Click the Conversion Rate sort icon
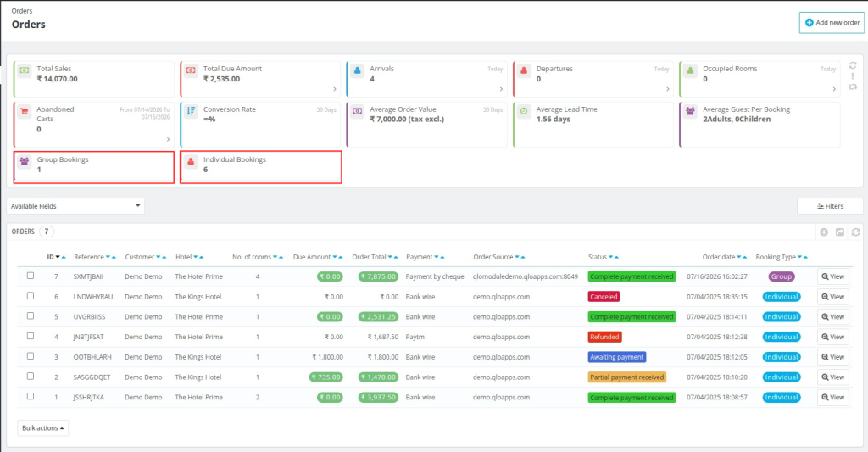Viewport: 868px width, 452px height. coord(191,111)
